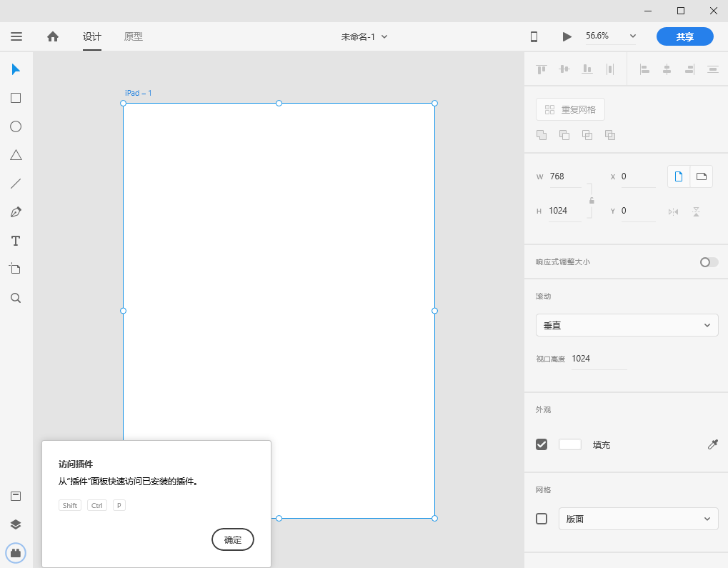
Task: Open the white fill color swatch
Action: [x=570, y=444]
